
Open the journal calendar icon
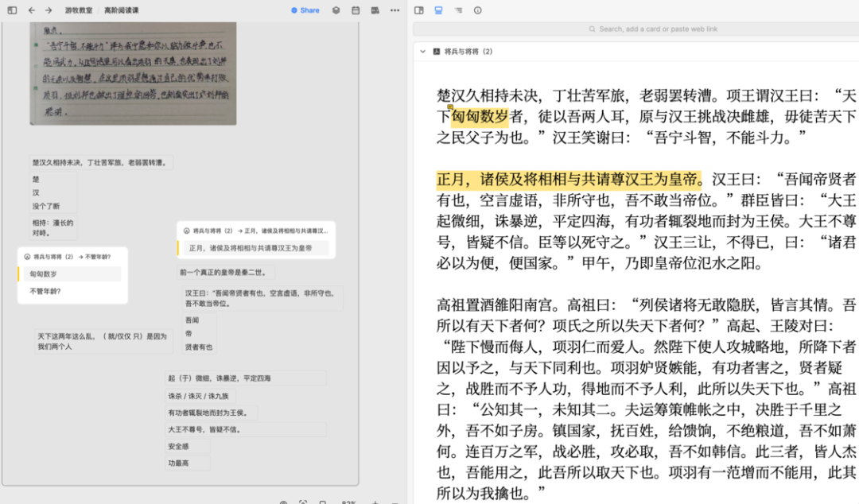pos(356,10)
